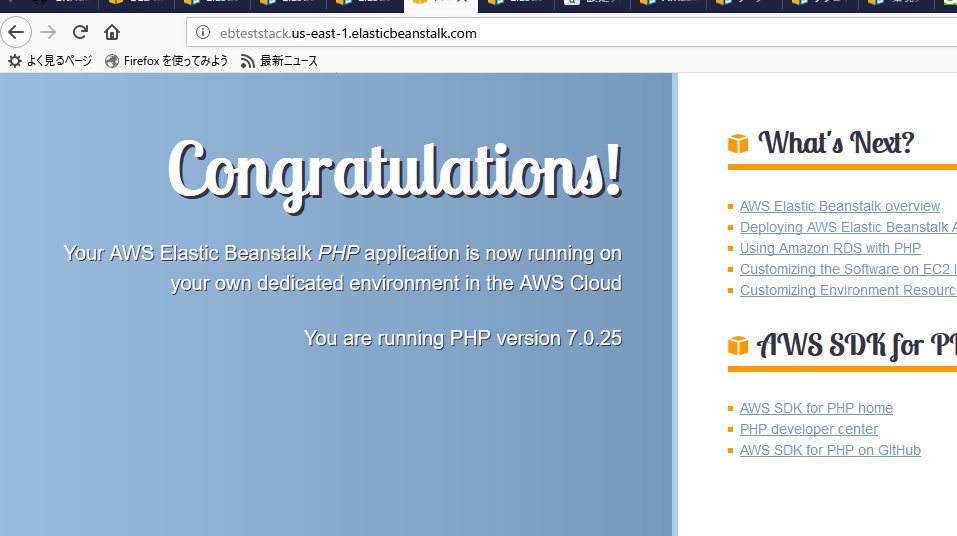957x536 pixels.
Task: Click the globe icon beside Firefox bookmark
Action: tap(112, 61)
